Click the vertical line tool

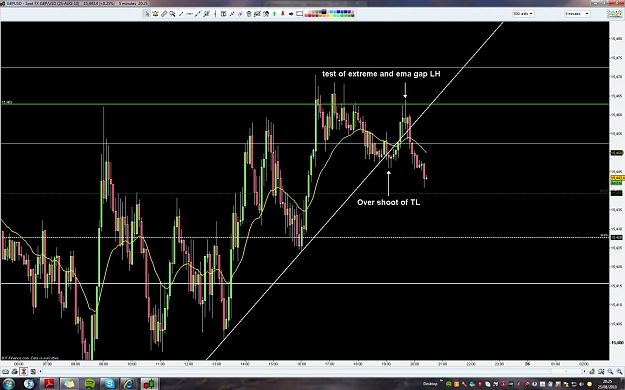click(x=215, y=14)
